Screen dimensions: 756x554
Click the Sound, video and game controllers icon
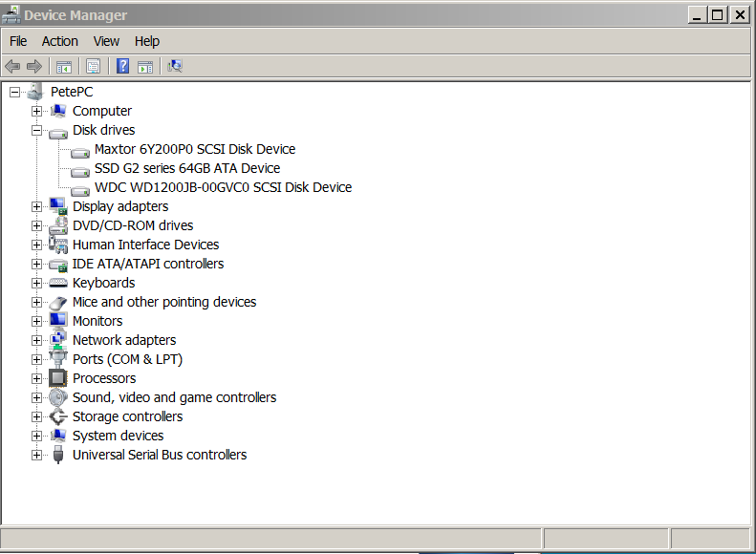(58, 397)
